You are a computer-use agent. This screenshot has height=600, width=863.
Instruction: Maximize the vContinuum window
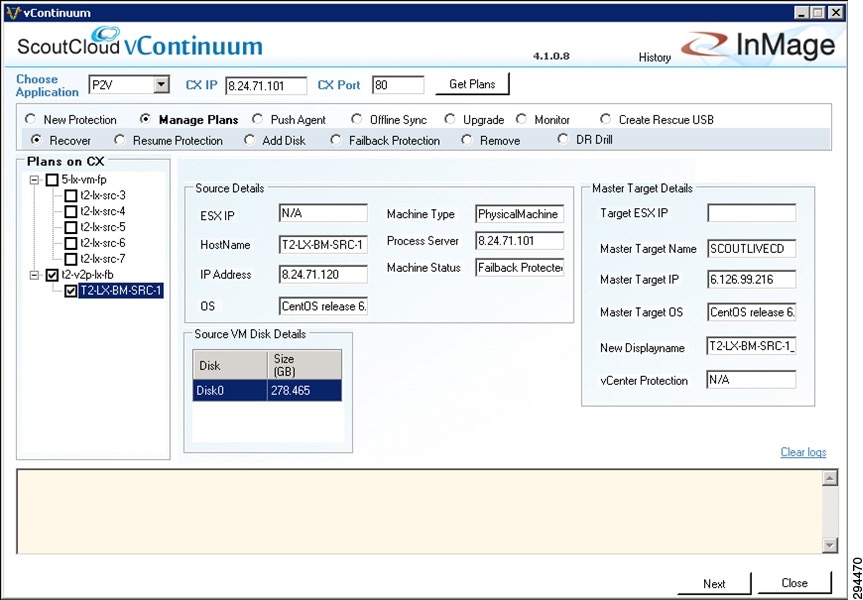coord(817,12)
